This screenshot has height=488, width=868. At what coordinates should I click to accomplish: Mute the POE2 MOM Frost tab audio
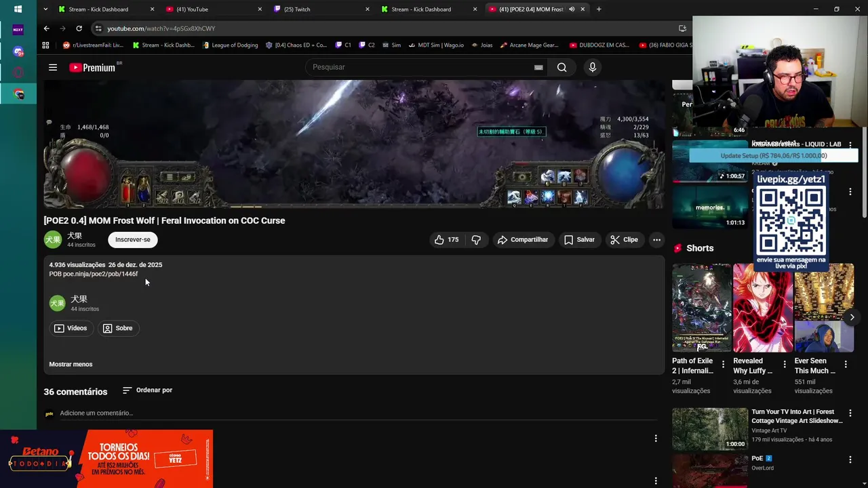pyautogui.click(x=572, y=9)
